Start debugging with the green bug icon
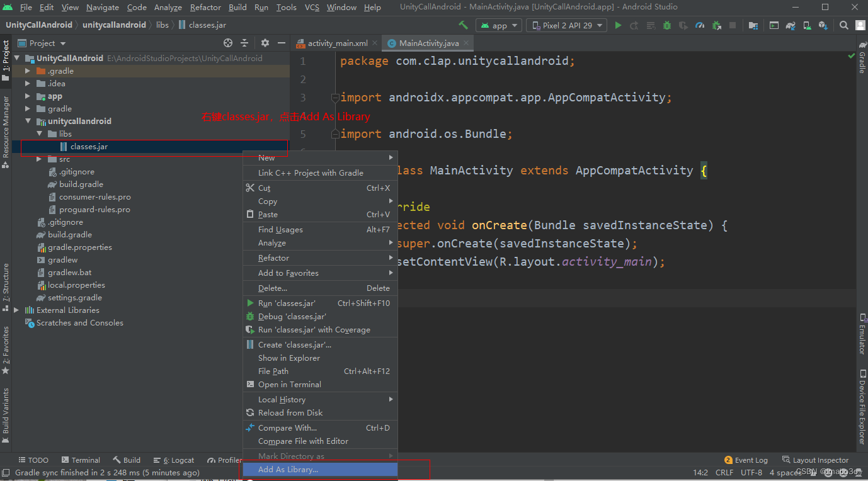The height and width of the screenshot is (481, 868). [x=667, y=25]
